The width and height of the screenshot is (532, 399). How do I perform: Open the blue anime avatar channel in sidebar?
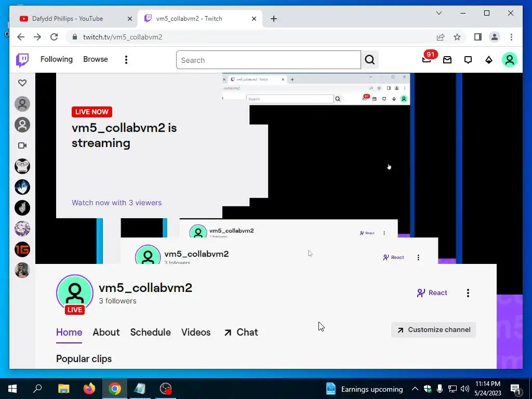click(22, 187)
